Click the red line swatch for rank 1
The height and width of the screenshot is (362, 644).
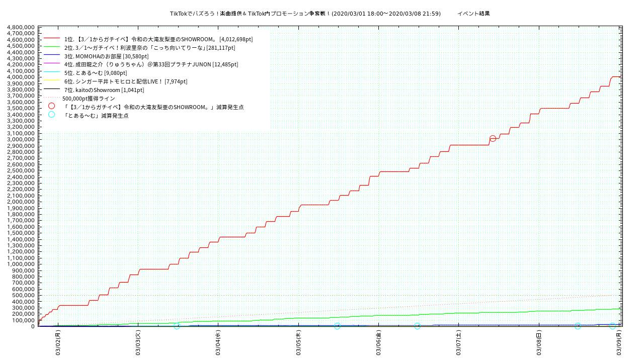click(52, 38)
